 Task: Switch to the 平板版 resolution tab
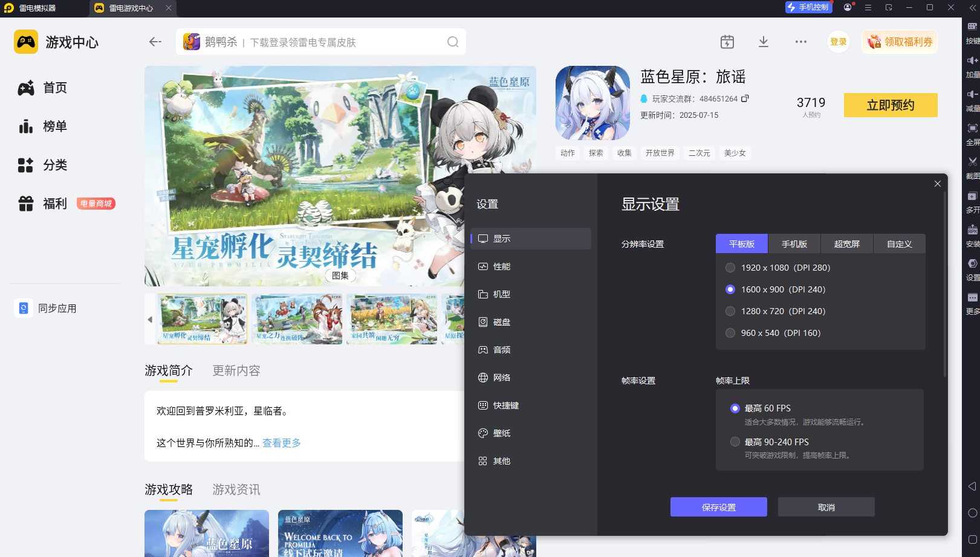[742, 243]
